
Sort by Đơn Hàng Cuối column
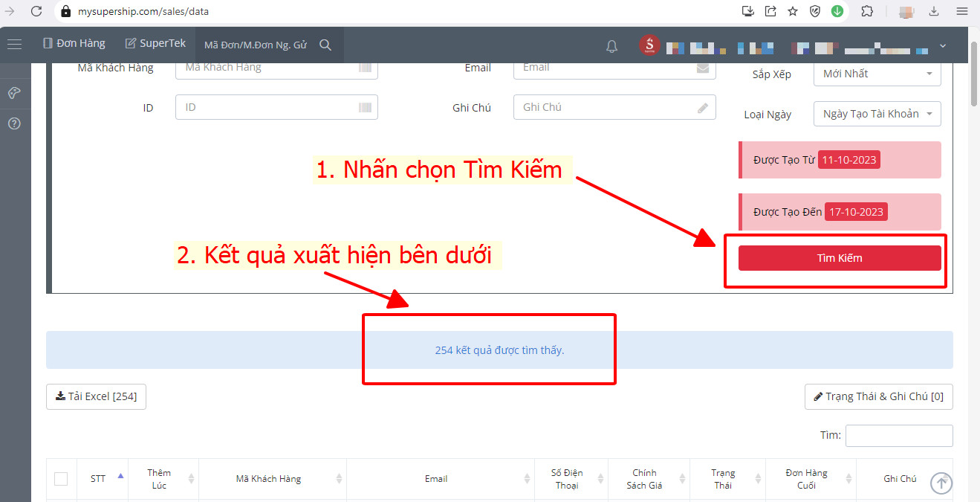click(810, 479)
